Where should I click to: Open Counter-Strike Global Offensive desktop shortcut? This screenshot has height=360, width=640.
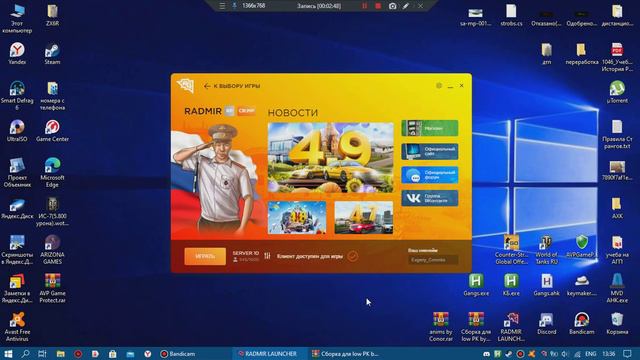[x=511, y=249]
